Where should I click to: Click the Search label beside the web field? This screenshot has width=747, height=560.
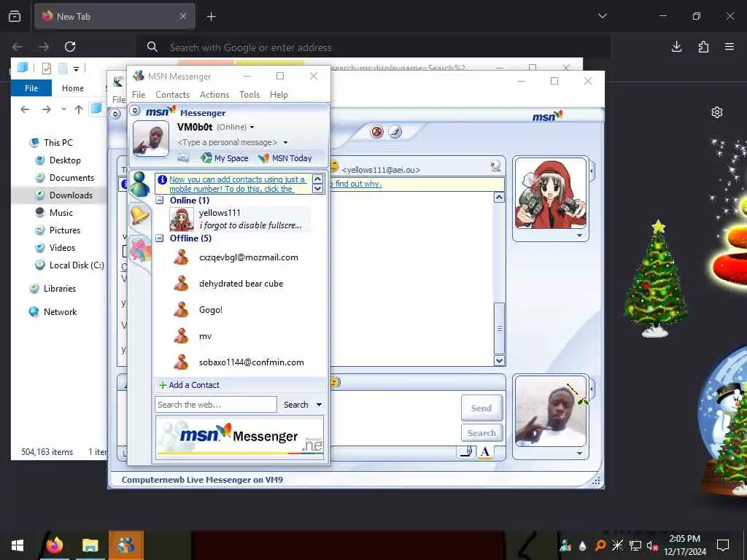pos(296,404)
